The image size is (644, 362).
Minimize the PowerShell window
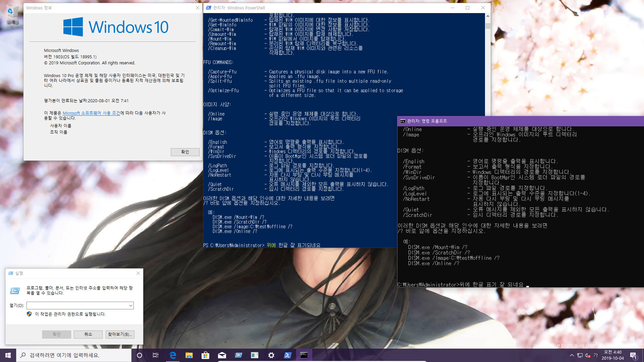[x=452, y=8]
